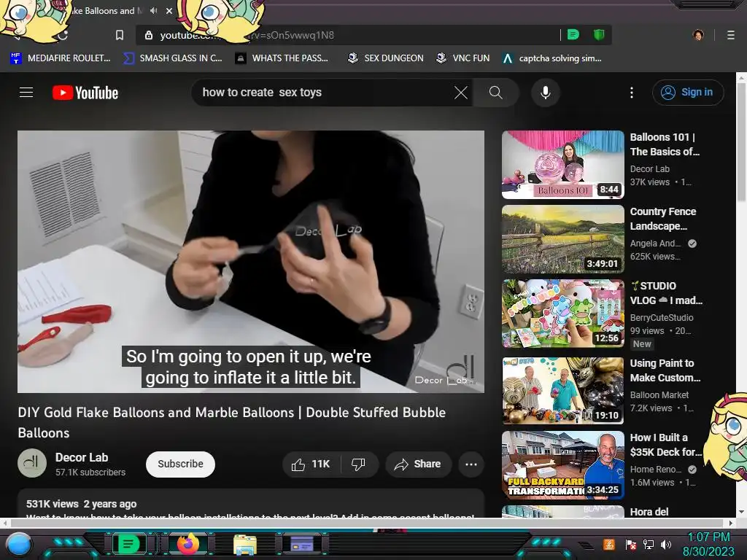Image resolution: width=747 pixels, height=560 pixels.
Task: Go to YouTube home via logo
Action: [85, 93]
